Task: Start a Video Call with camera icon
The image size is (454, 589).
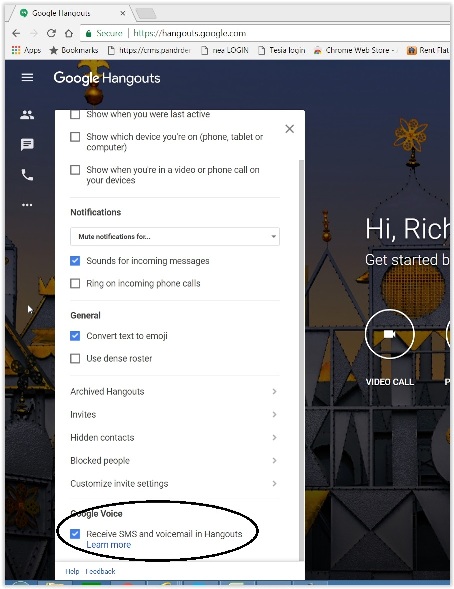Action: tap(389, 334)
